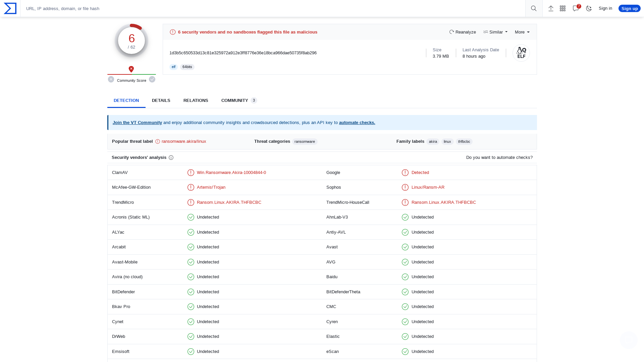Image resolution: width=644 pixels, height=362 pixels.
Task: Click the Emsisoft undetected check icon
Action: pos(191,352)
